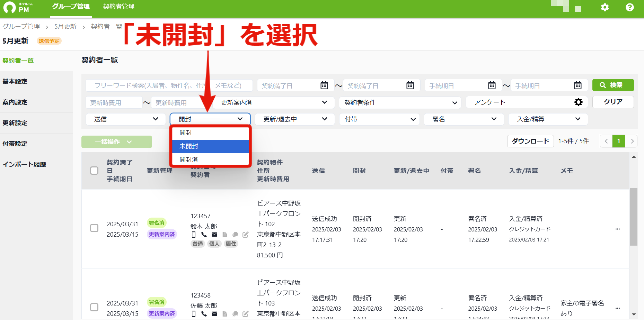Open the 付帯 filter dropdown
This screenshot has width=644, height=320.
tap(379, 119)
